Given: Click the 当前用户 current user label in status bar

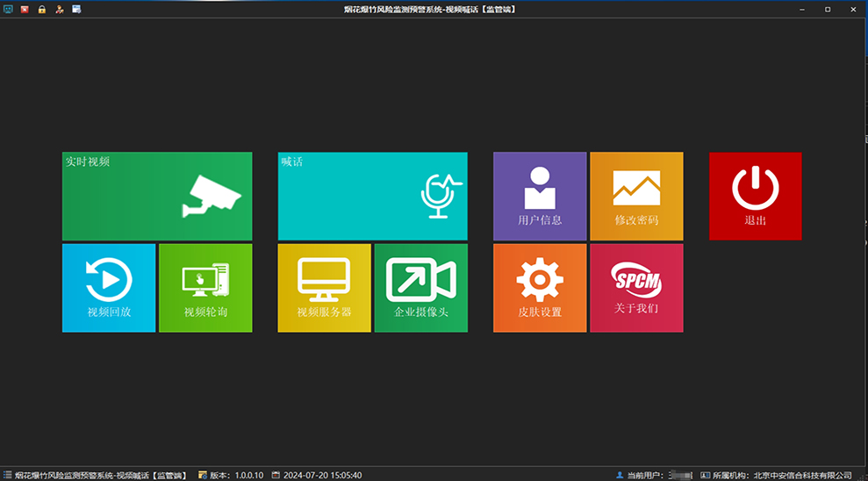Looking at the screenshot, I should tap(644, 475).
